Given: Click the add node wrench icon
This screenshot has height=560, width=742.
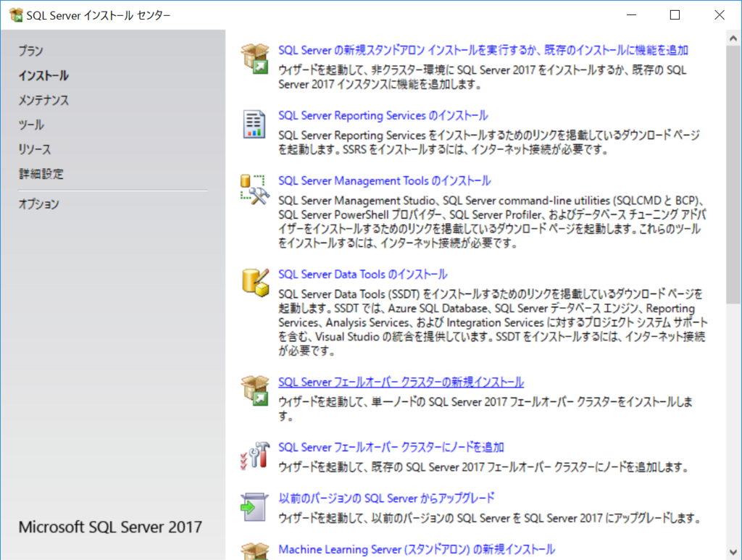Looking at the screenshot, I should 254,456.
